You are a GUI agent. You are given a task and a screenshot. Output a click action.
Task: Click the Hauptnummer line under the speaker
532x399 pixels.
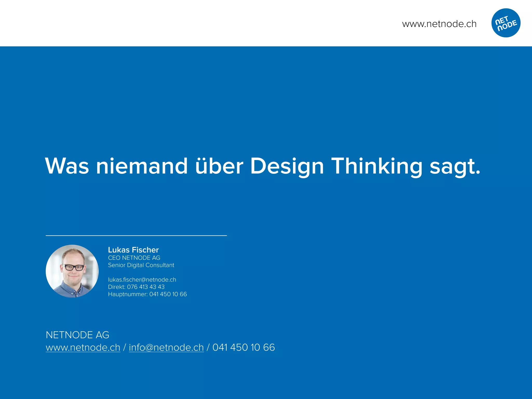pyautogui.click(x=147, y=294)
